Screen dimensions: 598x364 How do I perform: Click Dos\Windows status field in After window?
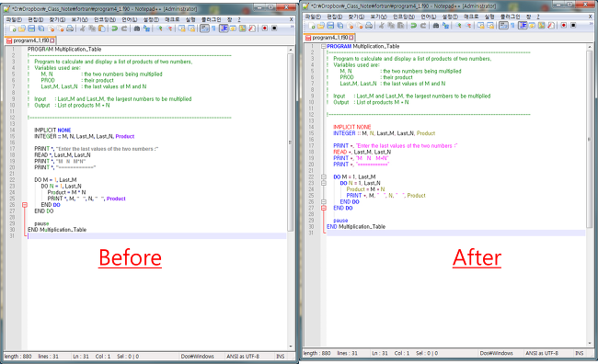(x=496, y=353)
